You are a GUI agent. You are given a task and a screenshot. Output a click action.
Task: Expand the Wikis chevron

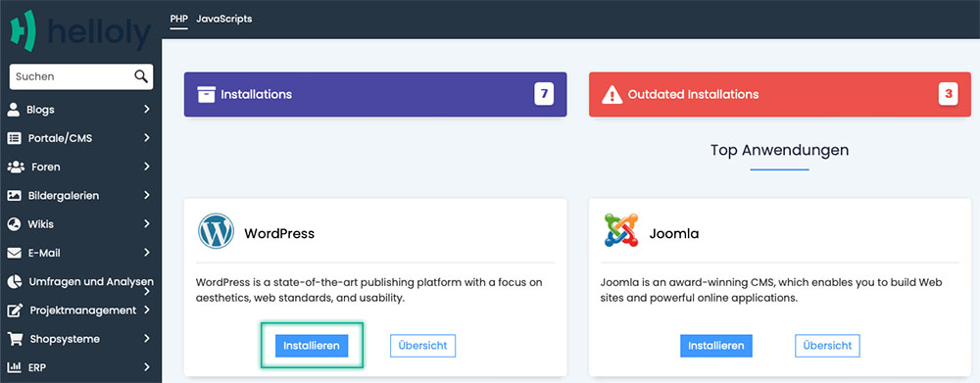[147, 223]
